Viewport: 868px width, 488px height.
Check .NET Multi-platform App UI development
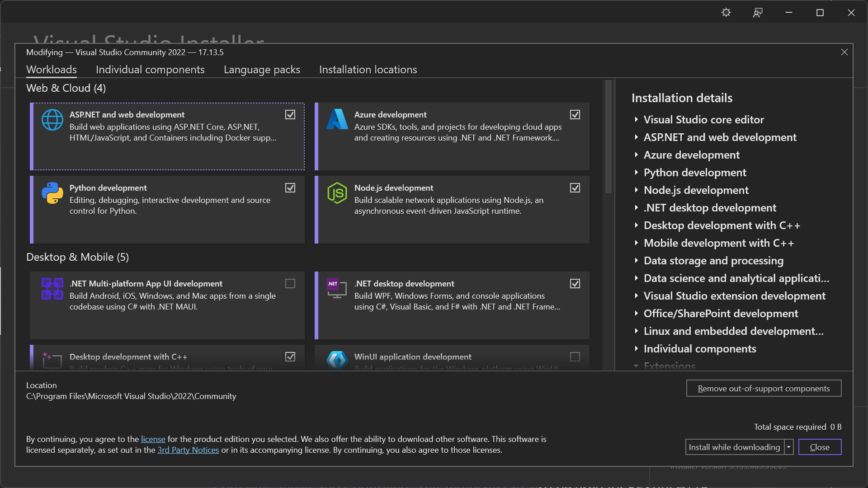click(x=290, y=284)
